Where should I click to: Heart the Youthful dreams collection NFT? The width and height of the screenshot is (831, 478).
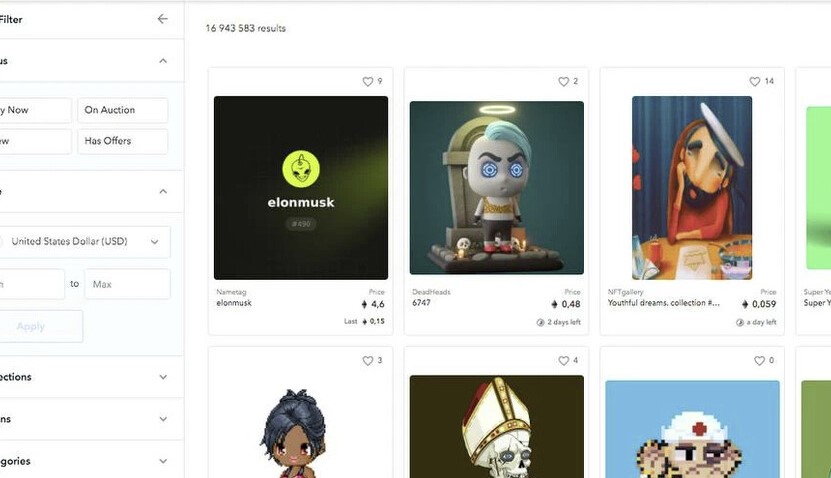click(755, 82)
